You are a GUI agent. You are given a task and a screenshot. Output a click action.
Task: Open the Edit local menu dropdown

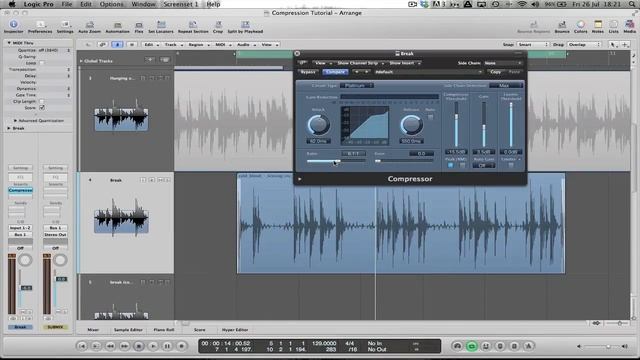tap(151, 44)
